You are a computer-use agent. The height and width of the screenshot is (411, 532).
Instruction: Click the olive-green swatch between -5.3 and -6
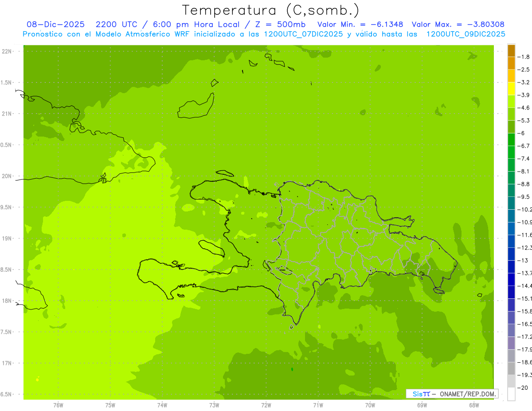click(511, 127)
